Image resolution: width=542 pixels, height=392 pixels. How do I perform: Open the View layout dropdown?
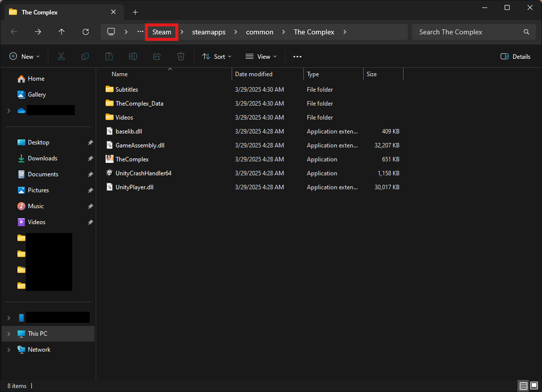[x=261, y=56]
